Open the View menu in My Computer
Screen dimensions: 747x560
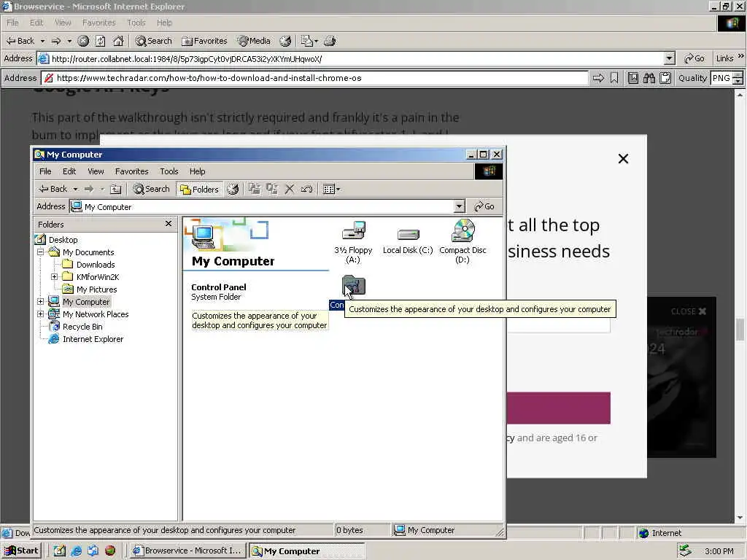(x=96, y=171)
